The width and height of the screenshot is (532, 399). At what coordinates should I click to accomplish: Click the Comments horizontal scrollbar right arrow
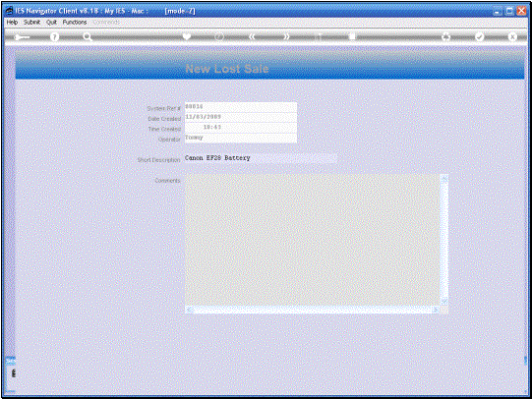[x=436, y=310]
